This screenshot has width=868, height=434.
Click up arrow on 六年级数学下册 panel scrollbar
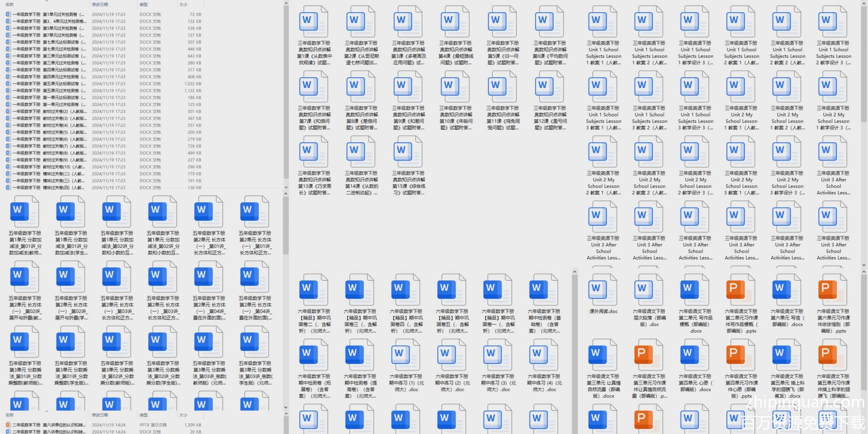pyautogui.click(x=575, y=272)
